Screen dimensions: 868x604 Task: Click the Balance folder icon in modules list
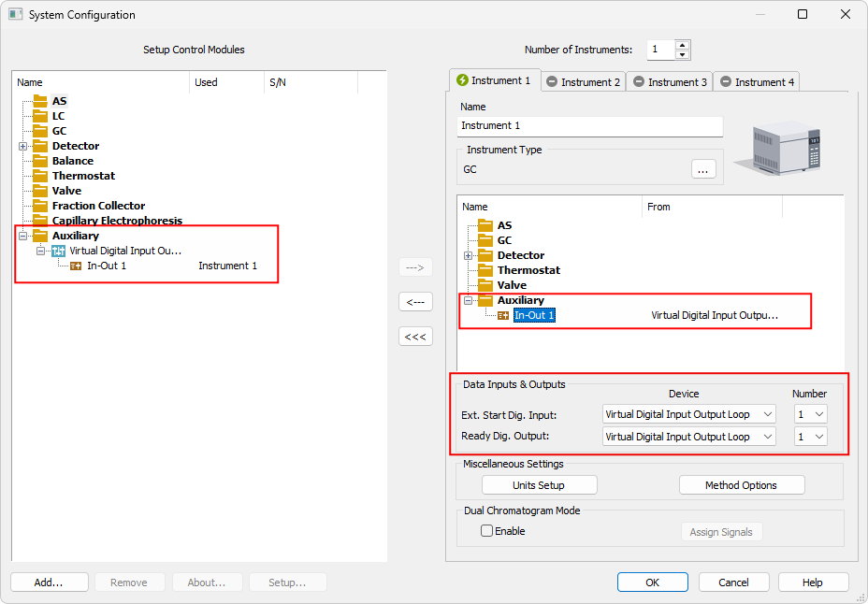coord(39,161)
